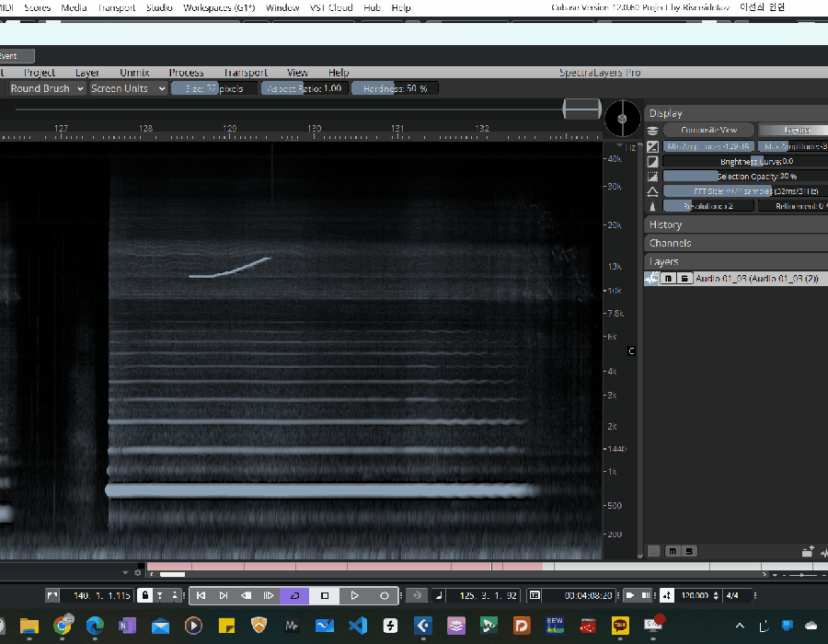Click the amplitude range icon in Display panel

(x=652, y=146)
